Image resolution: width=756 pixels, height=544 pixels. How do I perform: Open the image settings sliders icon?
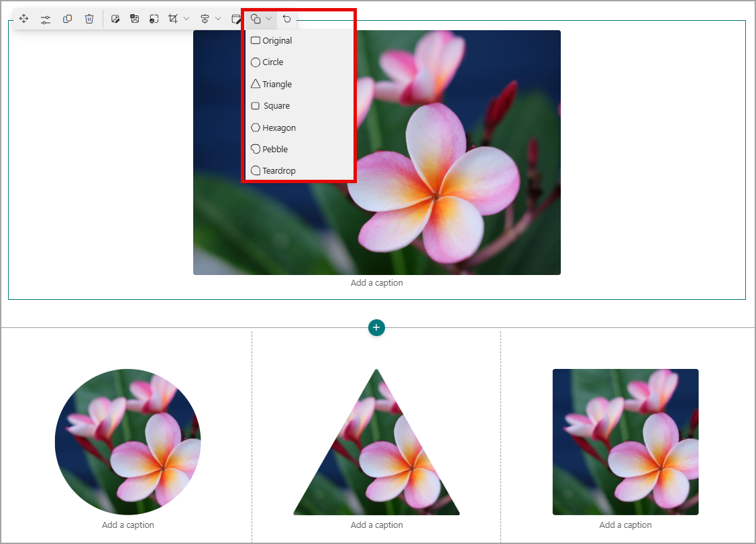[x=46, y=19]
